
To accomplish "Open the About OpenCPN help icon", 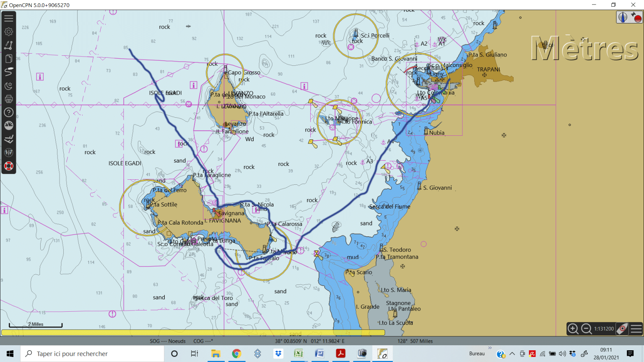I will (8, 112).
